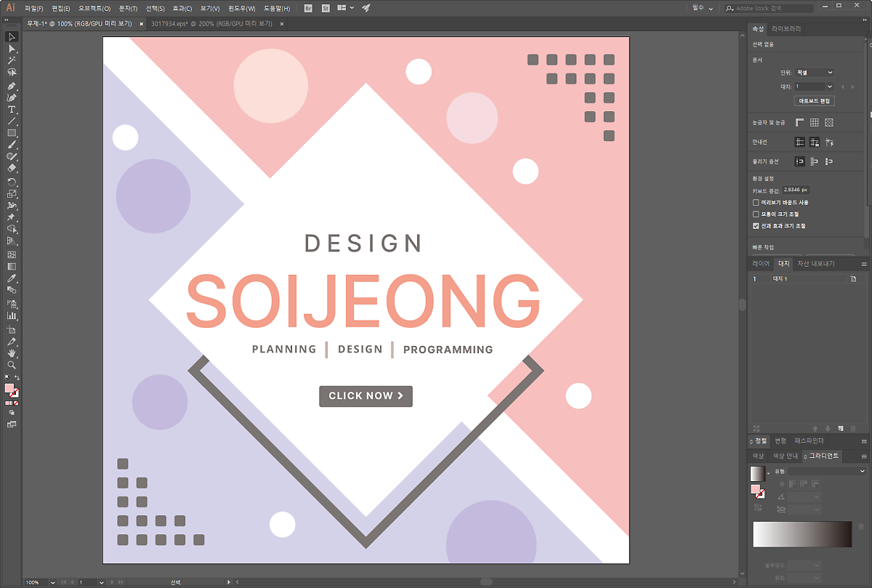
Task: Open the 단위 units dropdown
Action: 814,73
